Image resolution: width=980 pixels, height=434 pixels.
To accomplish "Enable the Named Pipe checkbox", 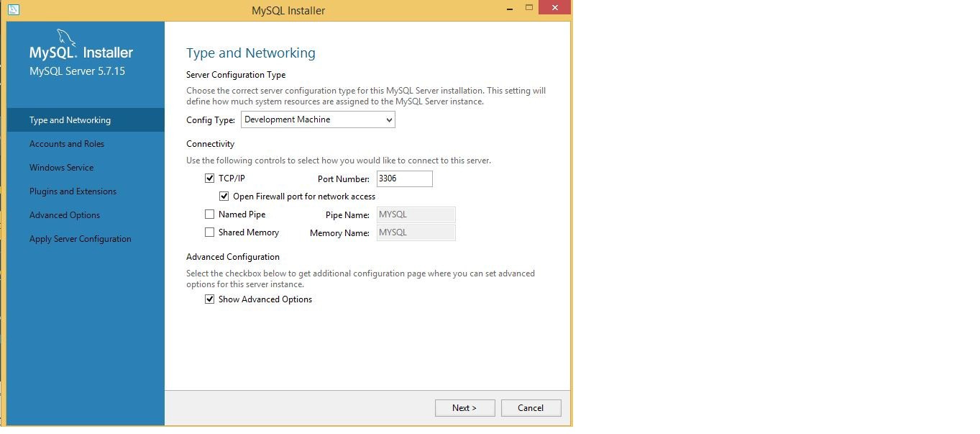I will (x=210, y=214).
